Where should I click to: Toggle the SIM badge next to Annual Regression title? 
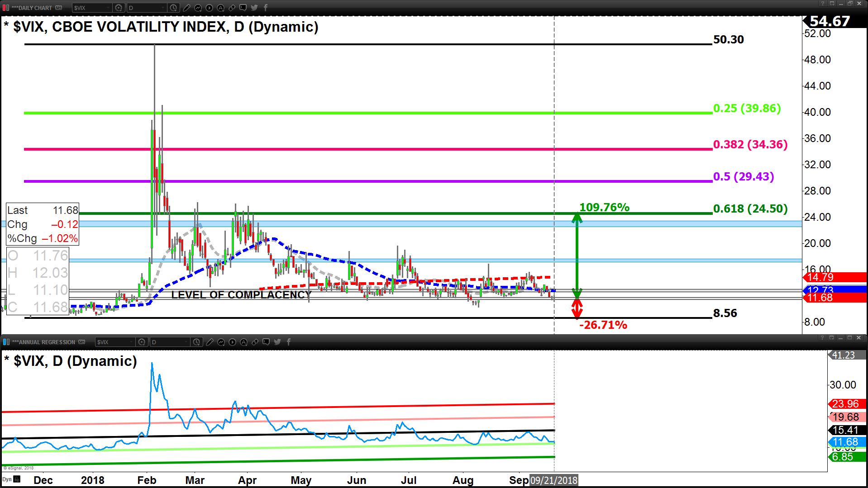[x=82, y=342]
